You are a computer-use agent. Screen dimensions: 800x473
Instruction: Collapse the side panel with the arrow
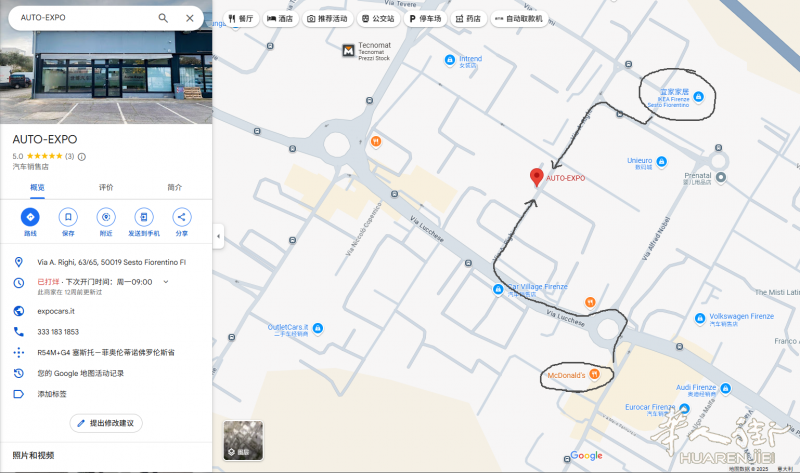(x=218, y=236)
